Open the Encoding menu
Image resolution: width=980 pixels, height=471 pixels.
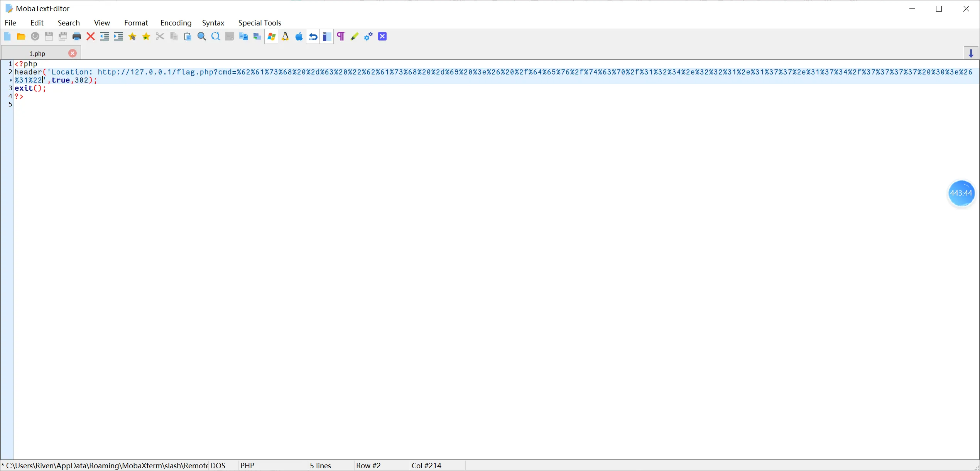176,23
